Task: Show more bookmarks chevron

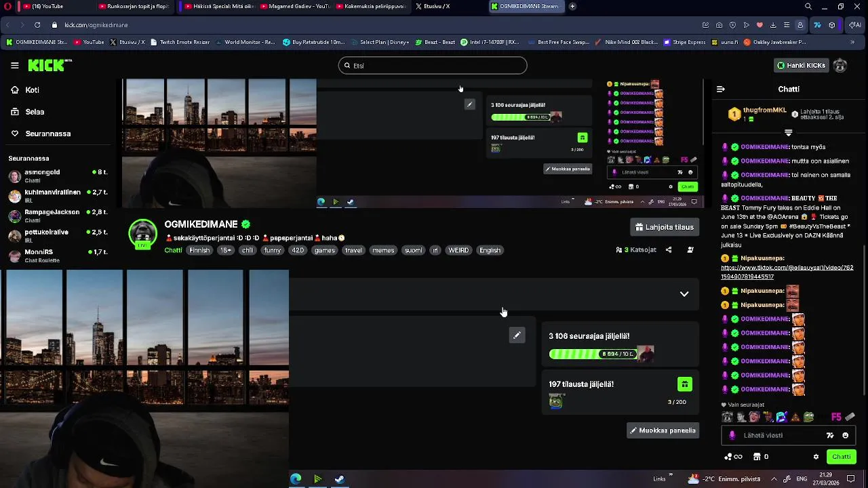Action: (x=852, y=42)
